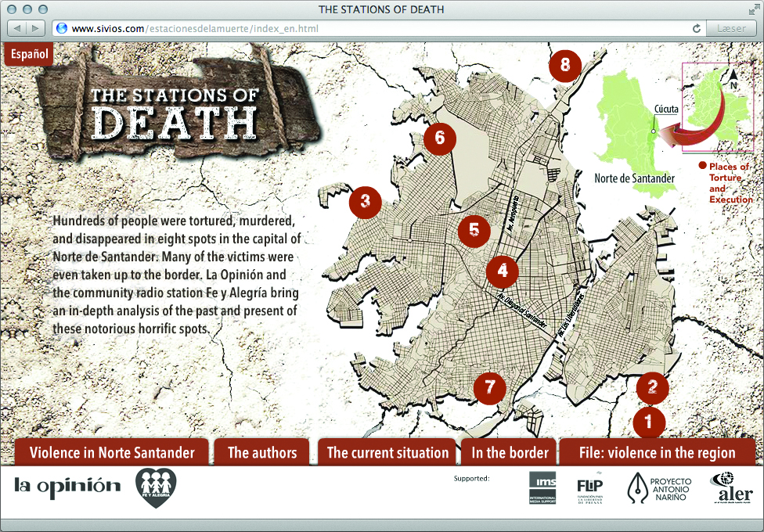This screenshot has width=764, height=532.
Task: Open The authors tab
Action: coord(262,452)
